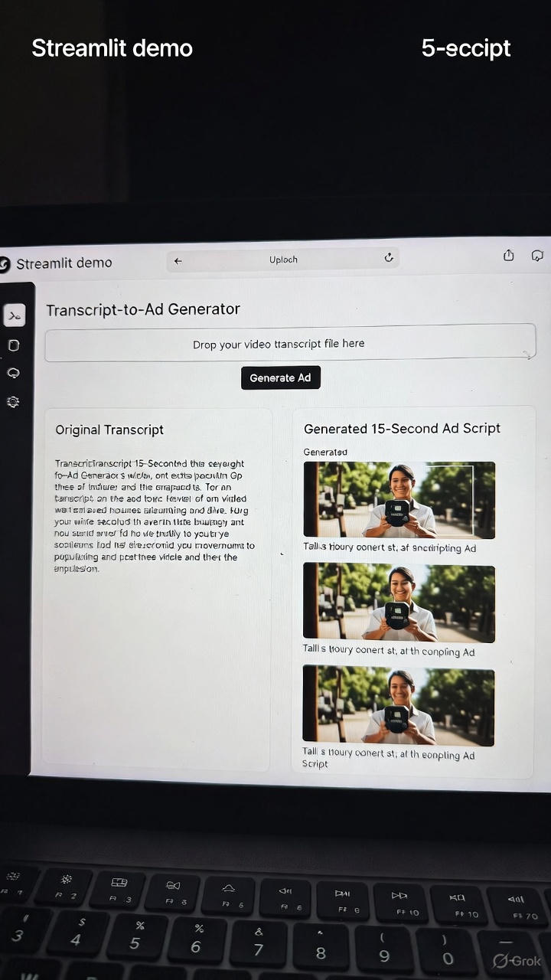The image size is (551, 980).
Task: Open the second generated ad image
Action: pyautogui.click(x=399, y=603)
